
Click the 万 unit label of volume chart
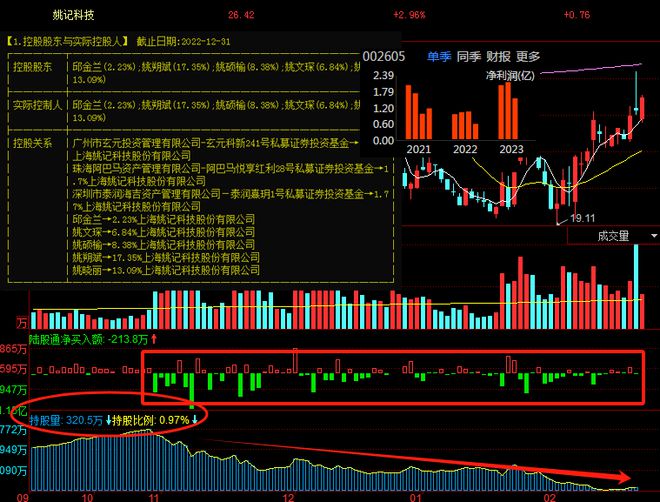click(x=22, y=323)
